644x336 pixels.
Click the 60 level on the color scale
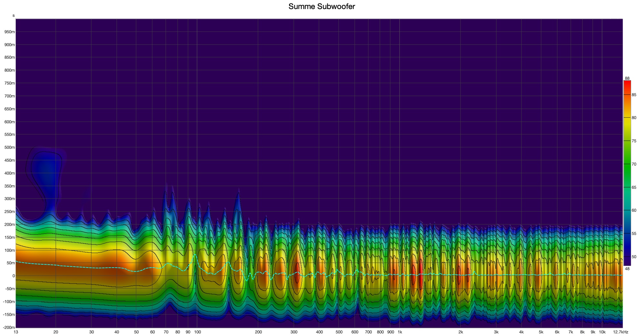634,210
